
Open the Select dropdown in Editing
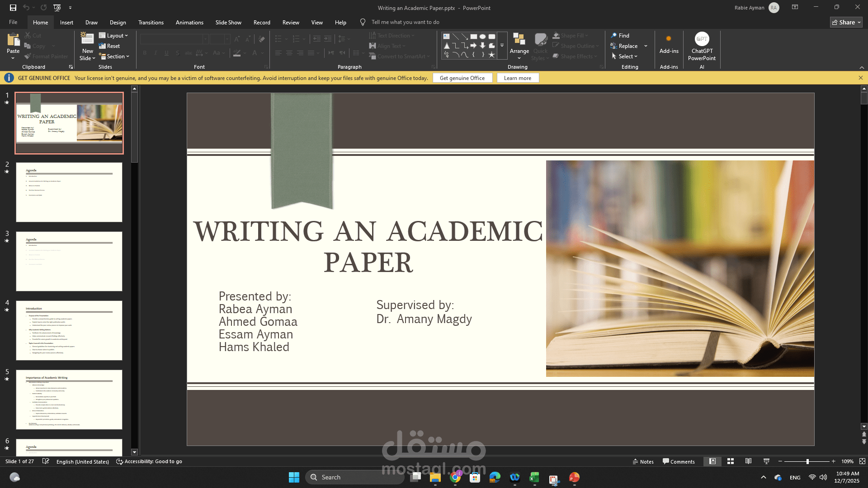click(624, 56)
